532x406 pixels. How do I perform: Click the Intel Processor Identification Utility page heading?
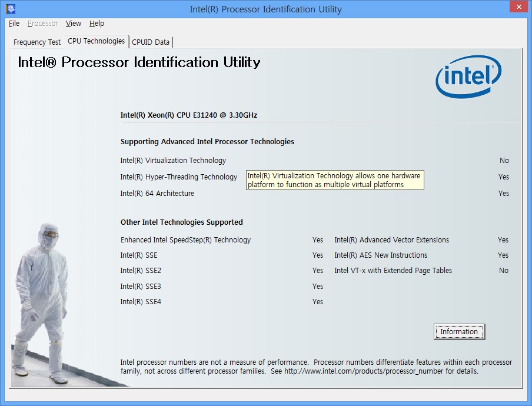(x=139, y=62)
